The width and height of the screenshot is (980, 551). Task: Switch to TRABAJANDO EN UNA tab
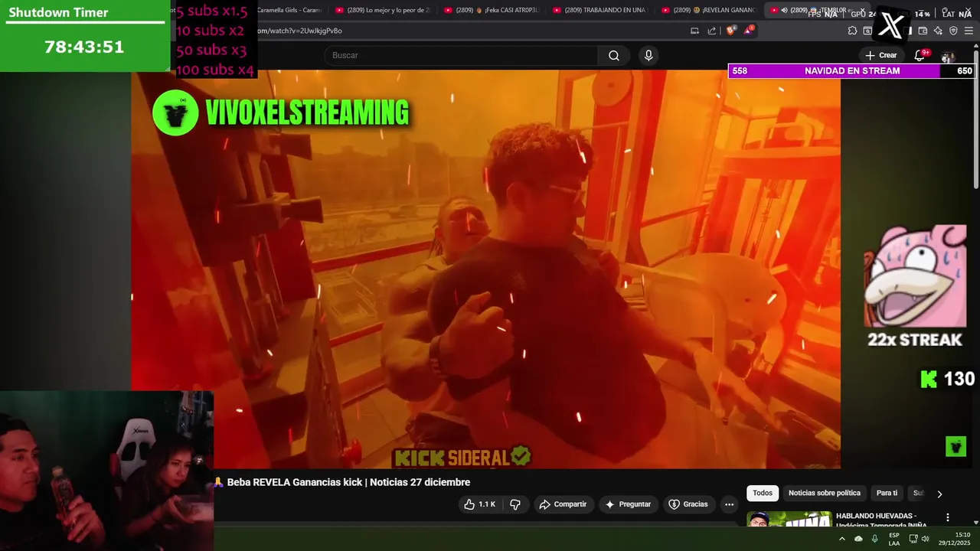tap(600, 10)
